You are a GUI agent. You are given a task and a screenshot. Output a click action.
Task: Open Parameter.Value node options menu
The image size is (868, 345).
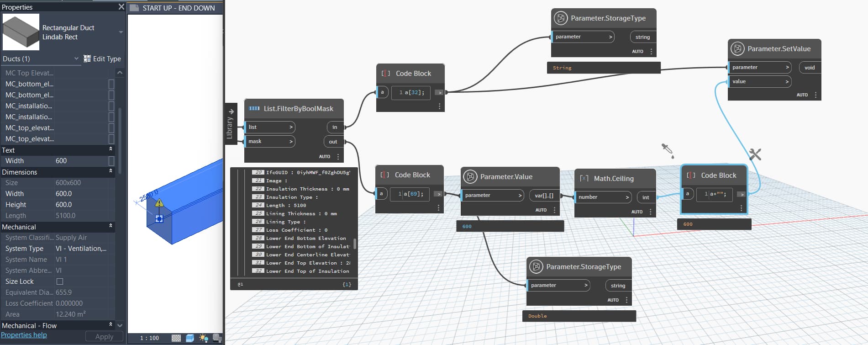pyautogui.click(x=554, y=210)
